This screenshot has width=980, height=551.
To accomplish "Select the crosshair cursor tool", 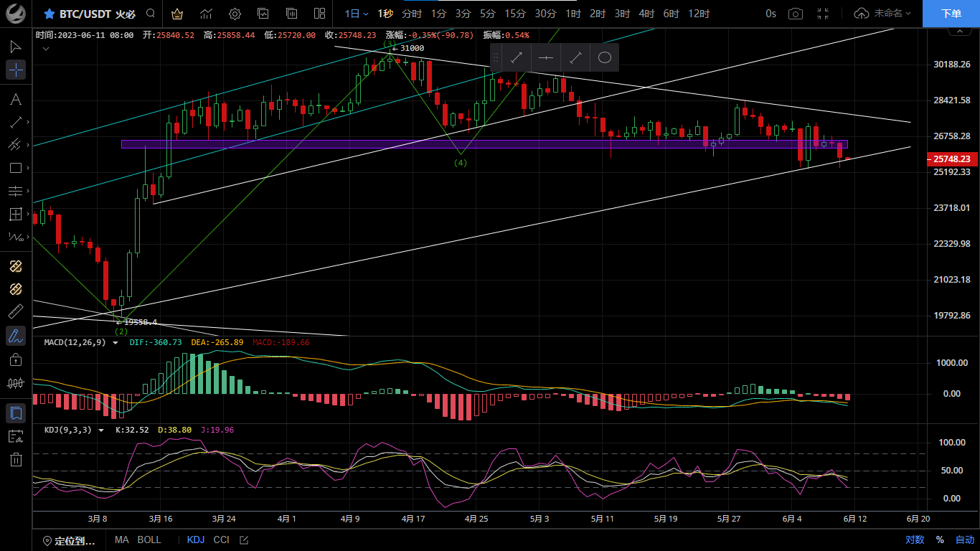I will click(16, 70).
